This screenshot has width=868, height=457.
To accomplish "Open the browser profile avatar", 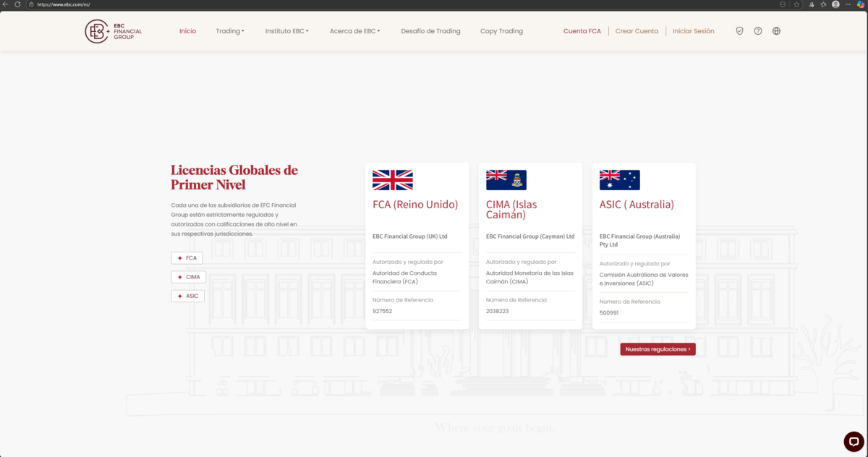I will coord(835,4).
